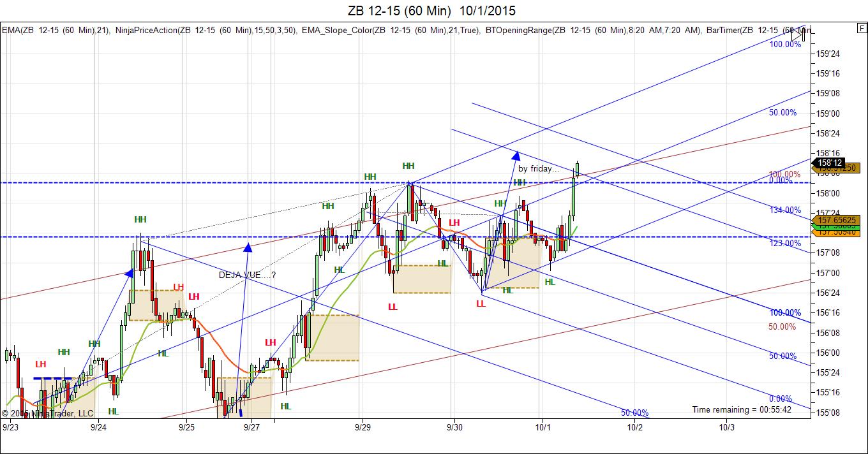Image resolution: width=868 pixels, height=454 pixels.
Task: Click the 158'24 price axis label
Action: tap(828, 133)
